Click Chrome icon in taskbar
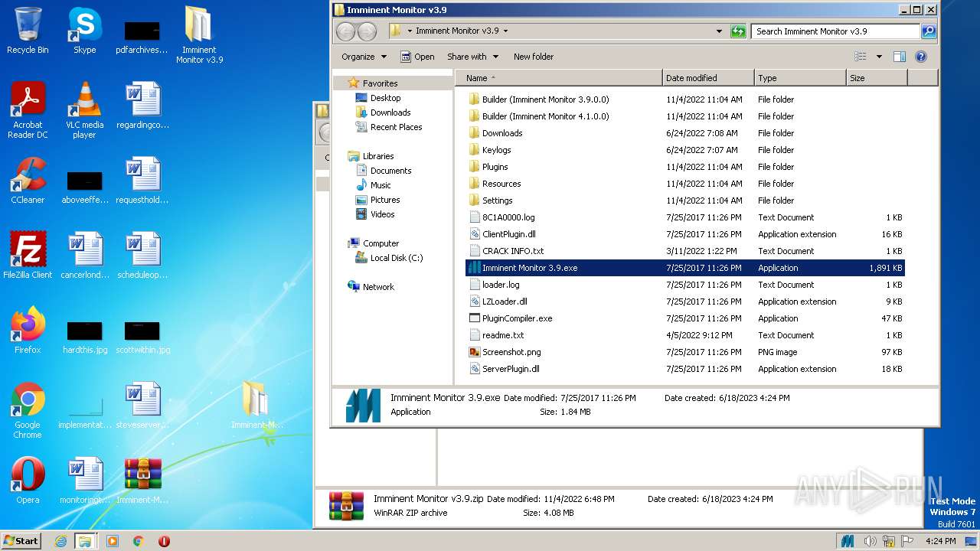Screen dimensions: 980x551 coord(138,541)
